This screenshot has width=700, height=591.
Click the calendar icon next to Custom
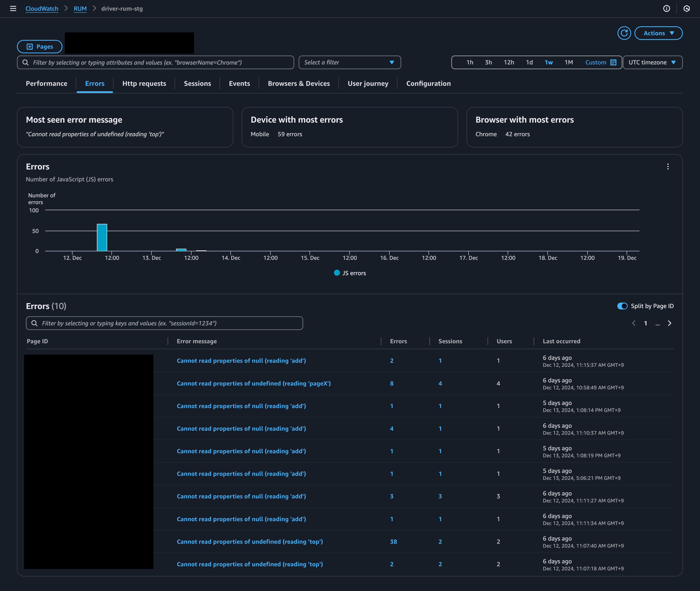click(613, 62)
